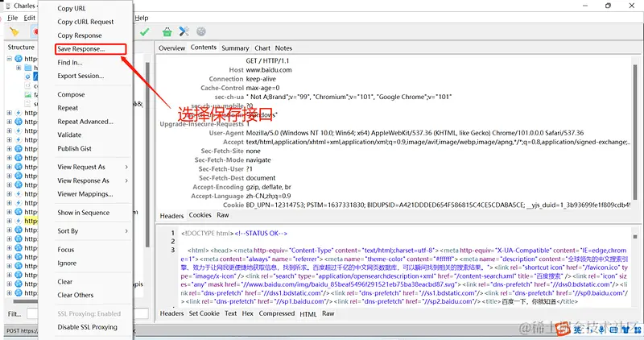Viewport: 644px width, 340px height.
Task: Select response Text tab
Action: pyautogui.click(x=231, y=313)
